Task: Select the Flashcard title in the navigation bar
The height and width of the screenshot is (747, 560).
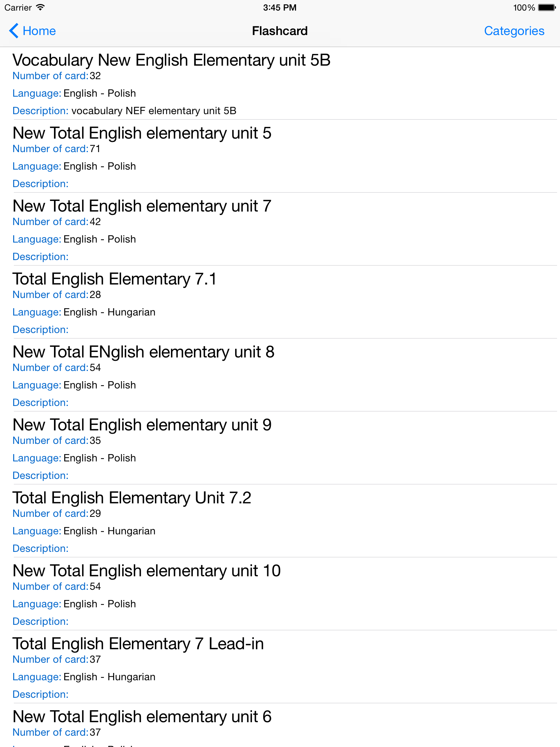Action: 280,31
